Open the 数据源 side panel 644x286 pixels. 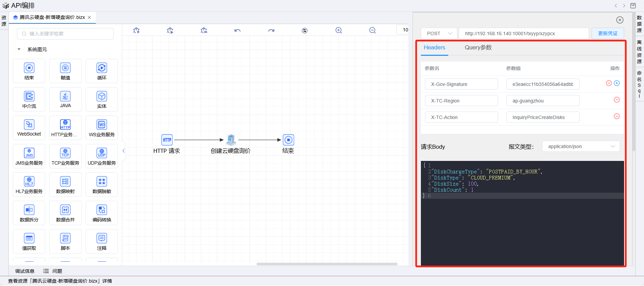point(639,24)
